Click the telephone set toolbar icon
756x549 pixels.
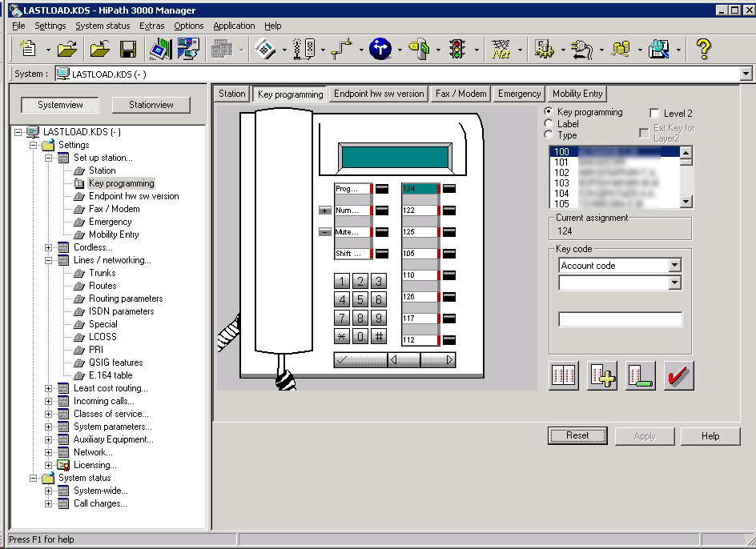[x=265, y=49]
